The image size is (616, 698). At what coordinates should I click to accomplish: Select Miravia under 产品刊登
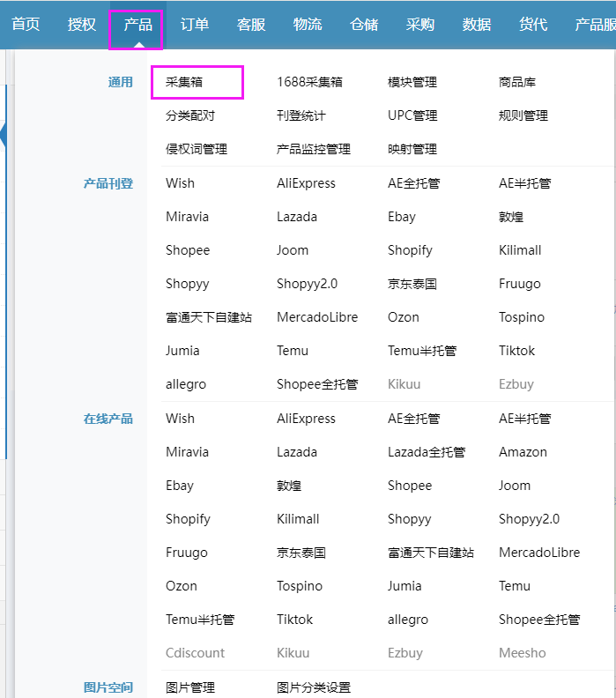click(x=187, y=217)
